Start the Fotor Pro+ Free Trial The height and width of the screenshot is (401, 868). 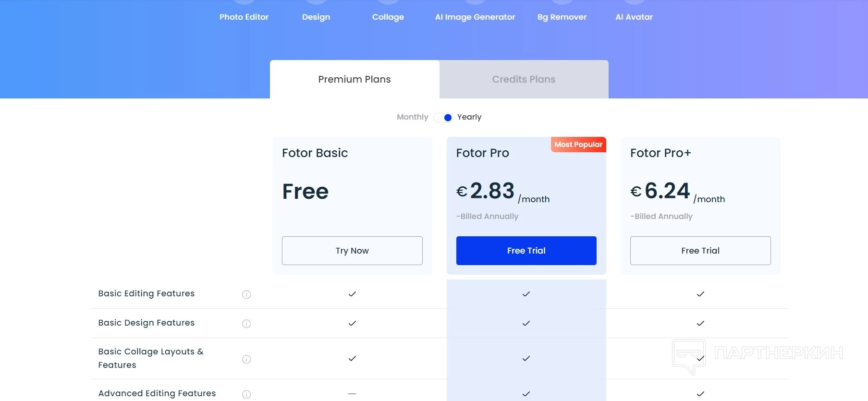click(700, 251)
